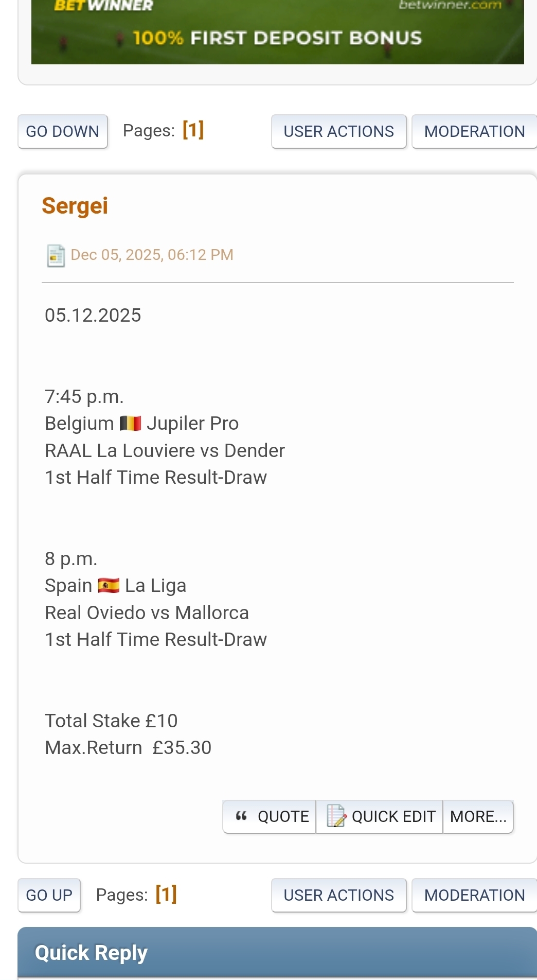Click the Real Oviedo vs Mallorca line

coord(147,612)
